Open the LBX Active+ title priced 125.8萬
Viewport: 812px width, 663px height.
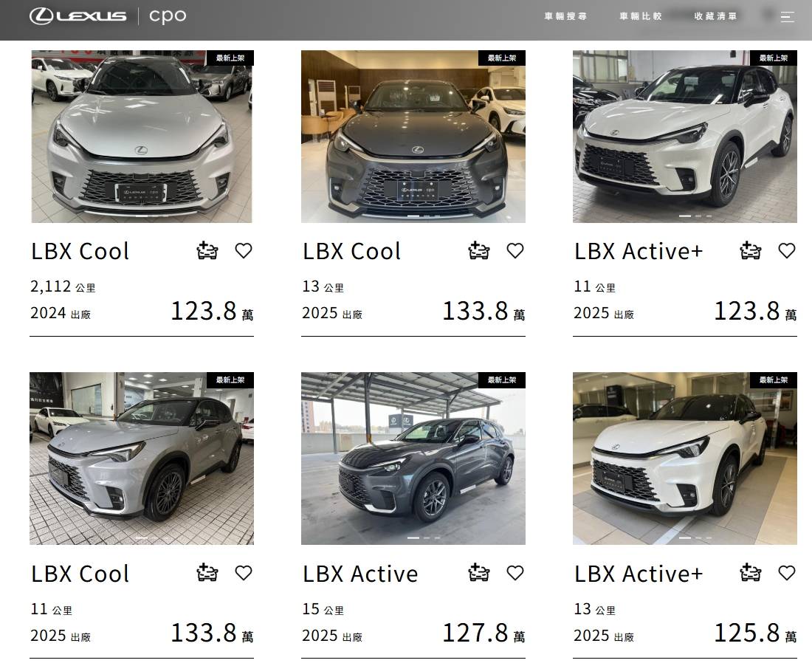(639, 574)
